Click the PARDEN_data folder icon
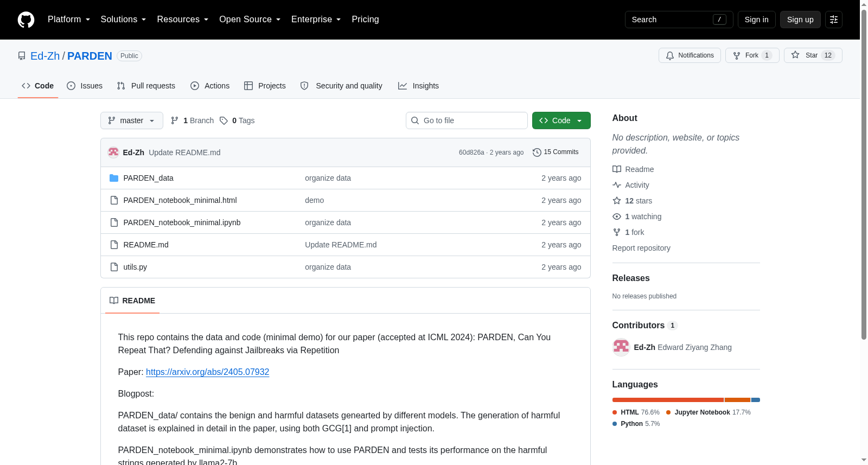This screenshot has width=868, height=465. click(x=114, y=178)
